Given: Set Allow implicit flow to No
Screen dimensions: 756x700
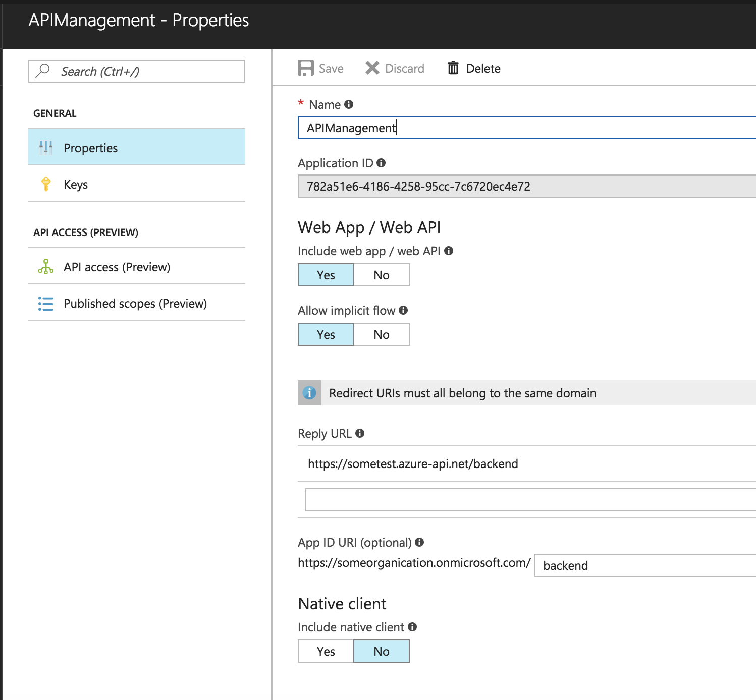Looking at the screenshot, I should [382, 335].
